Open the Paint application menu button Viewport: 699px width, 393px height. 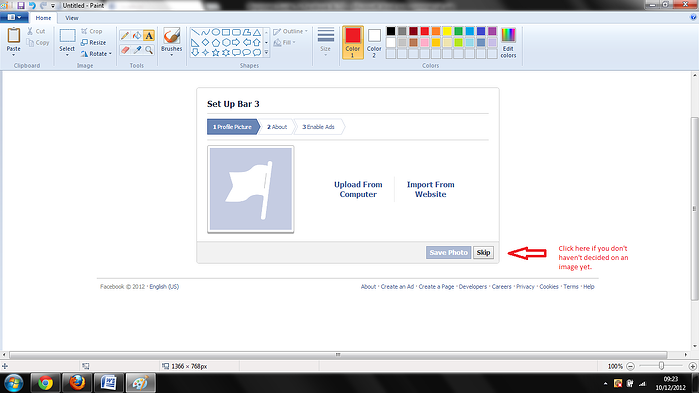(14, 17)
